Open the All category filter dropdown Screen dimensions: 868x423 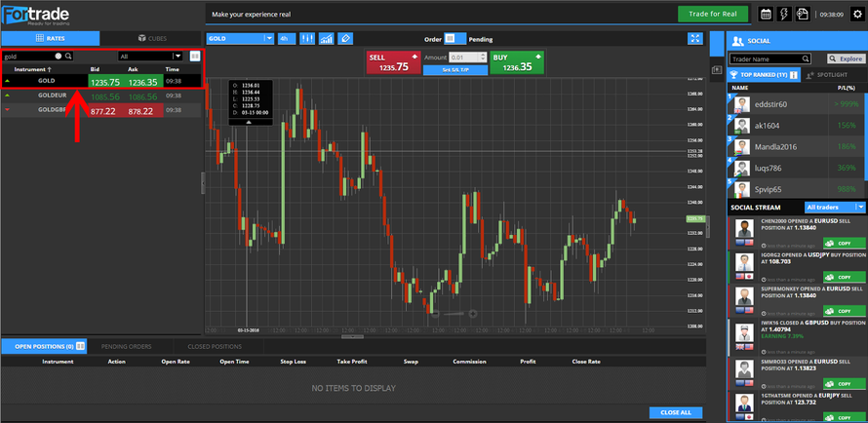150,57
